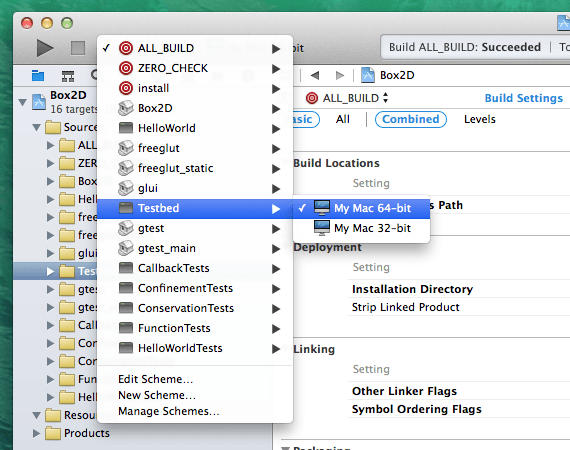The width and height of the screenshot is (570, 450).
Task: Expand the Testbed folder triangle in the navigator
Action: click(51, 271)
